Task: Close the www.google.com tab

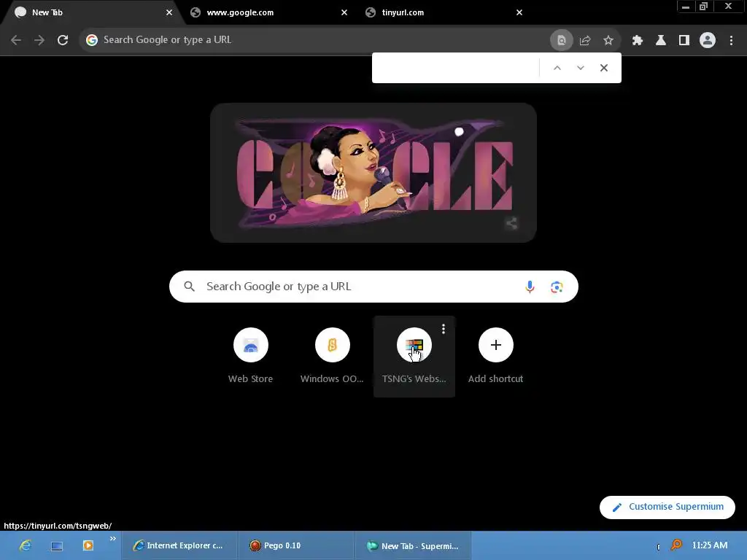Action: point(344,13)
